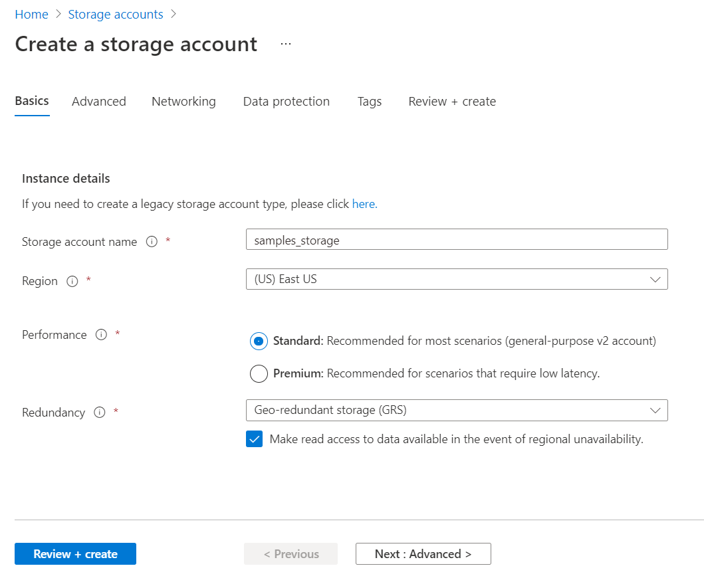This screenshot has height=588, width=704.
Task: Click info icon beside Region label
Action: click(x=72, y=281)
